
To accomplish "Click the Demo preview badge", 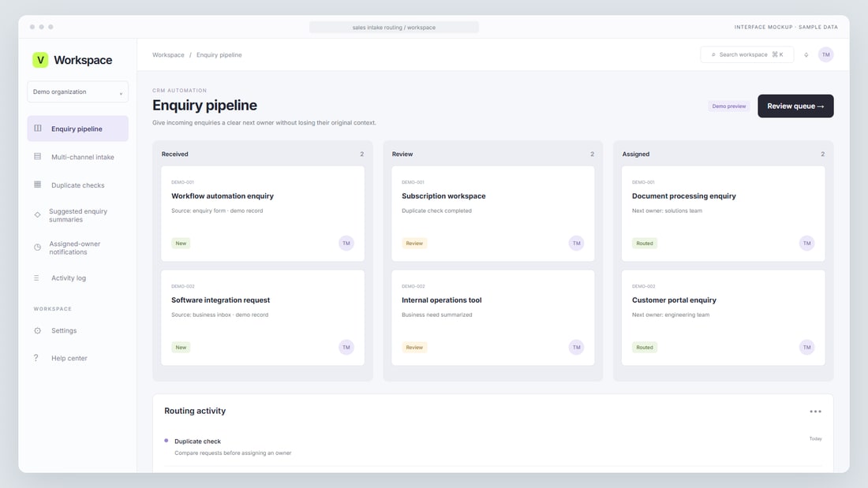I will (x=728, y=106).
